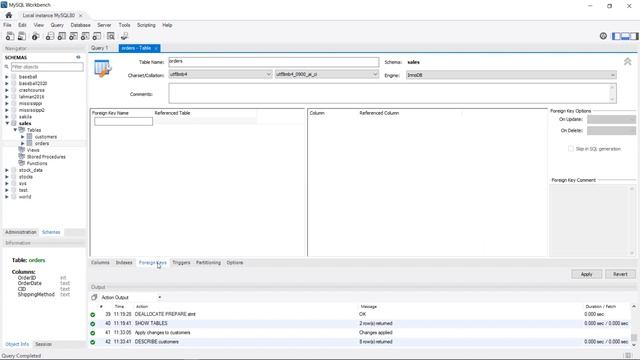Open the charset dropdown utf8mb4
Screen dimensions: 640x360
pos(220,75)
